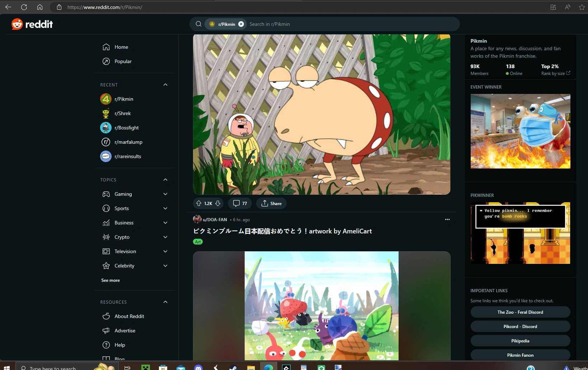Click the 93K Members count
Viewport: 588px width, 370px height.
[479, 70]
